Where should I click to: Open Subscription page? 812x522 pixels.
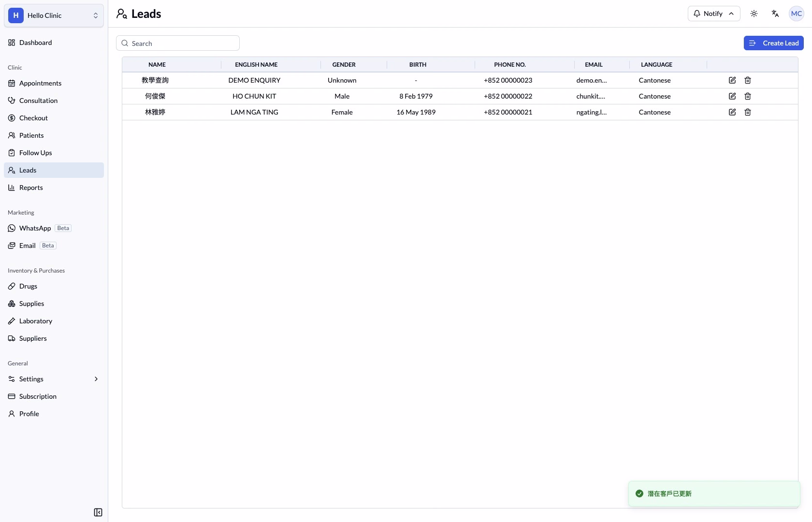[x=54, y=396]
